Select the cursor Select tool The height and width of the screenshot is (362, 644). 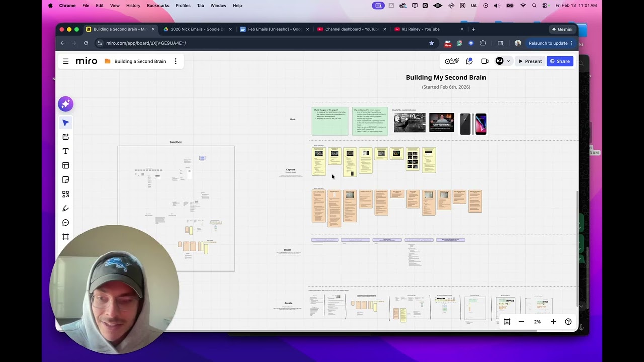coord(65,123)
